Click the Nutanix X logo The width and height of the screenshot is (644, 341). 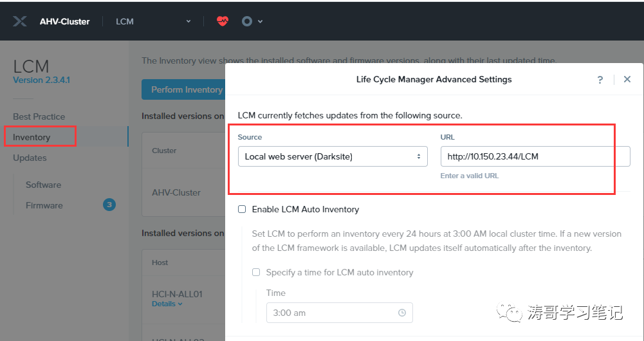[20, 21]
